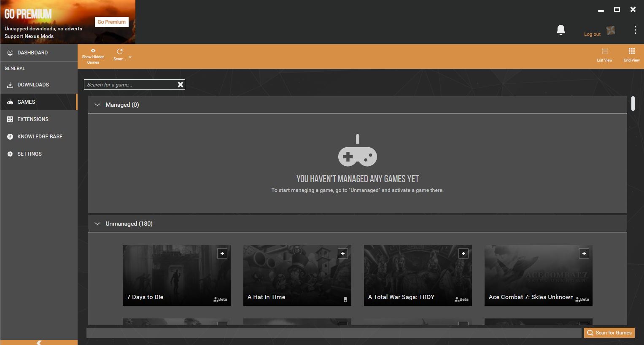Open the user profile avatar
This screenshot has height=345, width=644.
point(611,30)
